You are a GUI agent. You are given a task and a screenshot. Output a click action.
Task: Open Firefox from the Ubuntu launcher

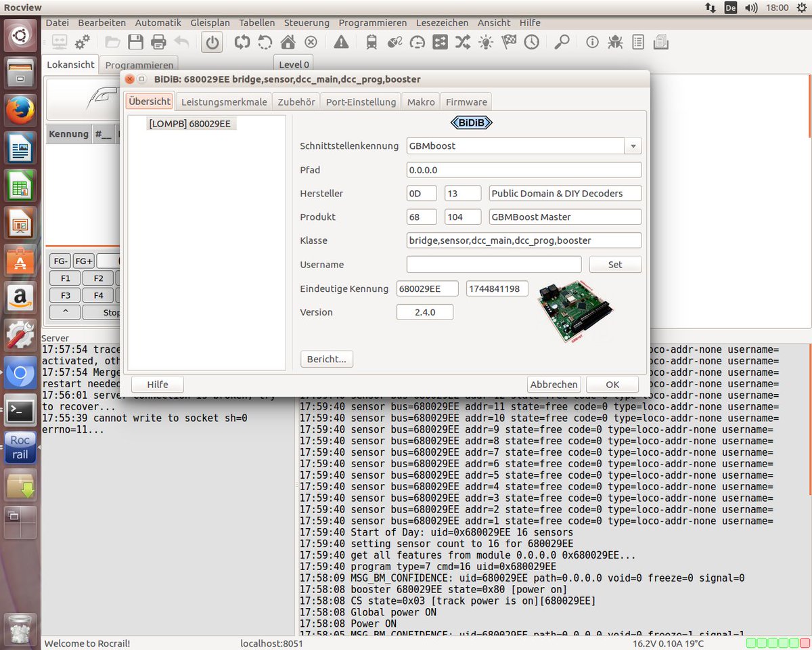point(20,110)
